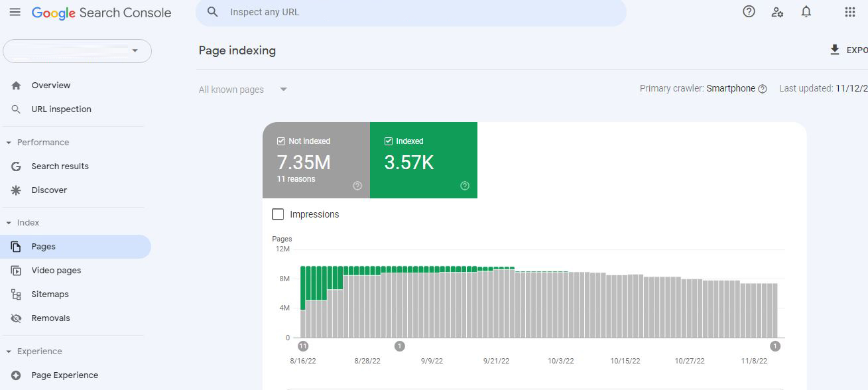Click the Sitemaps icon
This screenshot has height=390, width=868.
tap(17, 294)
